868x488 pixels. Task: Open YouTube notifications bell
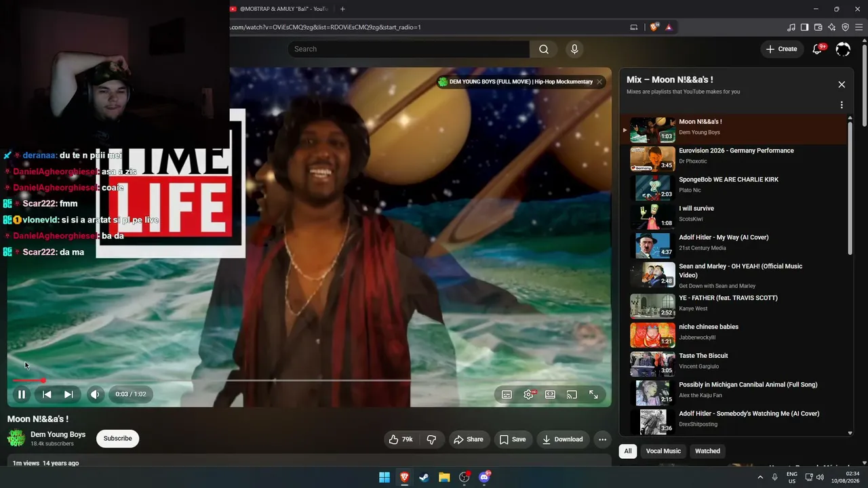tap(818, 49)
